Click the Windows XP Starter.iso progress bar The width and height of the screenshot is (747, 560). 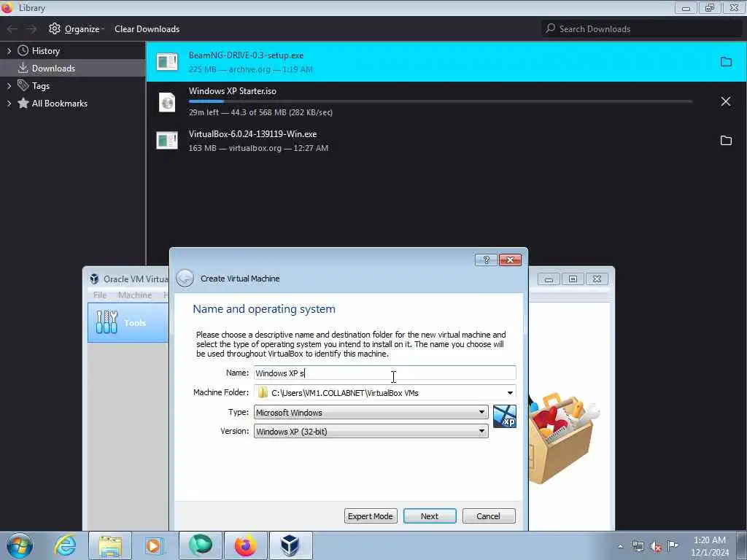point(440,101)
